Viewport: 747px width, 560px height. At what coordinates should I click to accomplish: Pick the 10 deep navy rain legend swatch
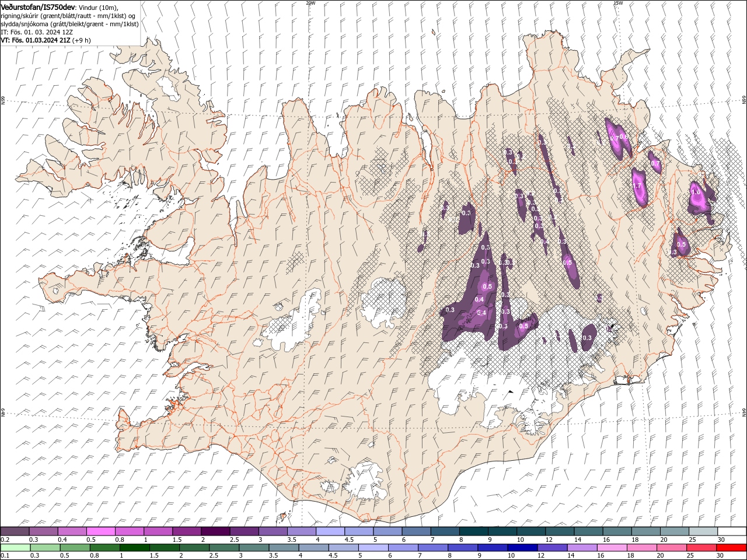(x=522, y=548)
